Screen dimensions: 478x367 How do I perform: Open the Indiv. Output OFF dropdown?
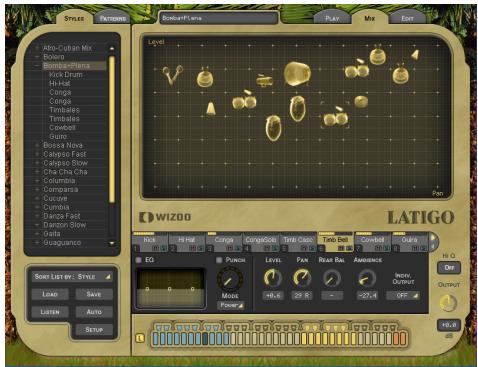(x=403, y=295)
